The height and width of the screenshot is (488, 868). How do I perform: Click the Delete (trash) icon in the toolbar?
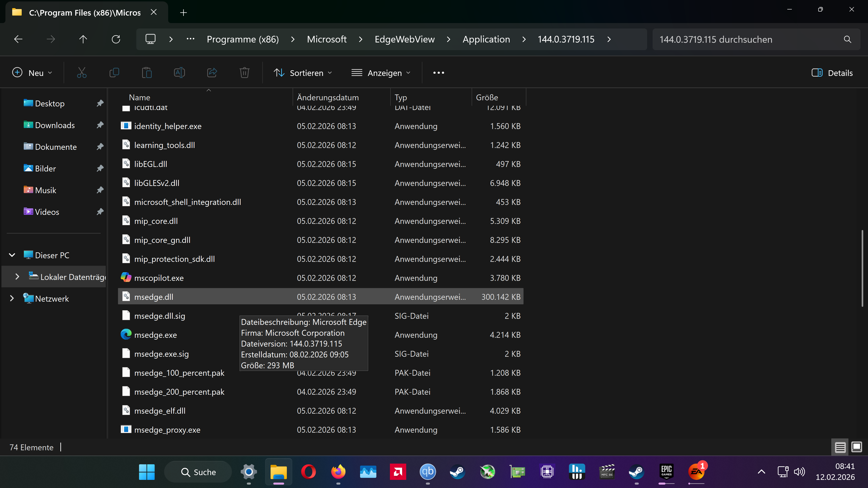[244, 72]
